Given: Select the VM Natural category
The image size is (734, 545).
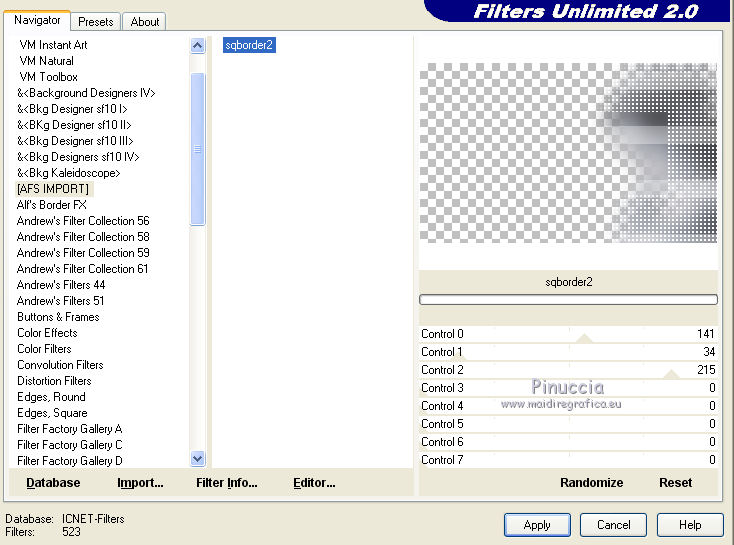Looking at the screenshot, I should click(46, 61).
